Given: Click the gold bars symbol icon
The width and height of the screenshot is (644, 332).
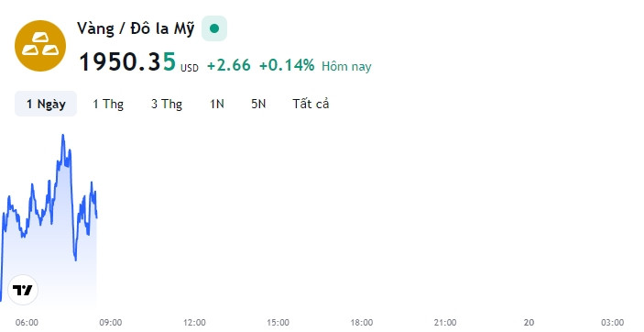Looking at the screenshot, I should click(x=40, y=46).
